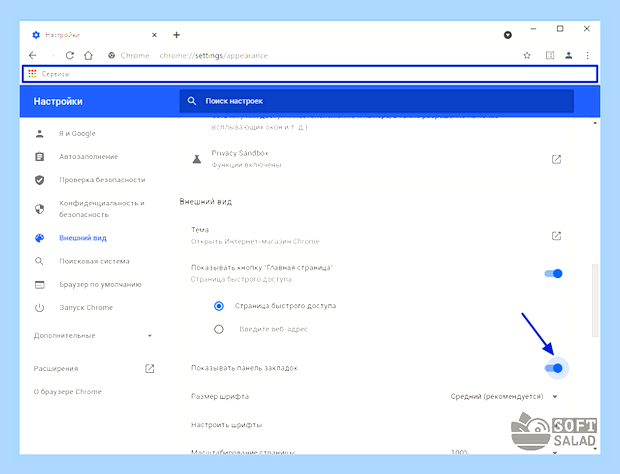
Task: Click the external-link icon for Privacy Sandbox
Action: tap(556, 159)
